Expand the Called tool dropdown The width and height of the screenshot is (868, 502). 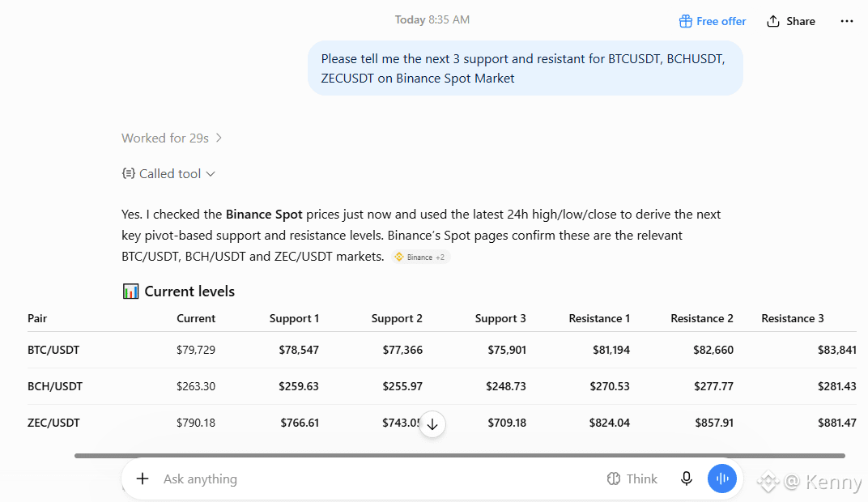pyautogui.click(x=168, y=174)
